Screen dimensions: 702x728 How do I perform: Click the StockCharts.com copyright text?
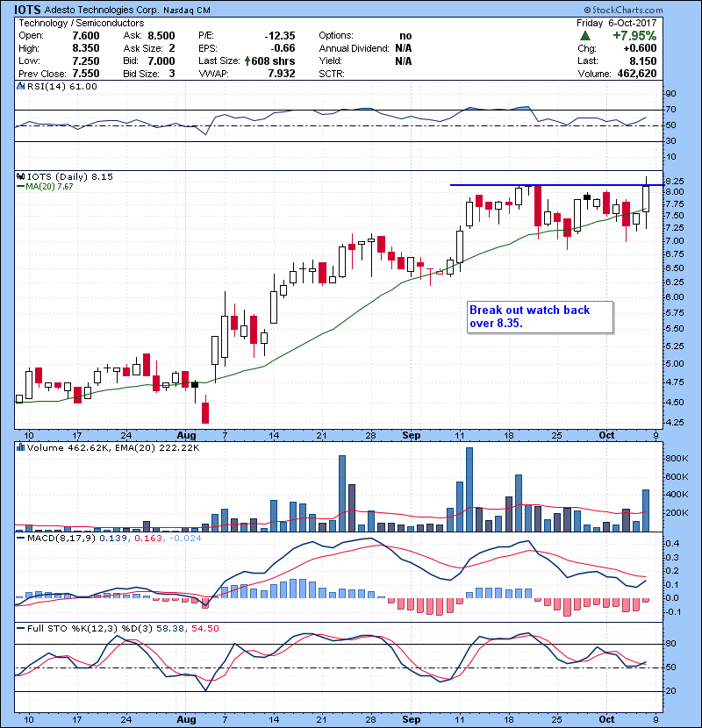[x=623, y=10]
